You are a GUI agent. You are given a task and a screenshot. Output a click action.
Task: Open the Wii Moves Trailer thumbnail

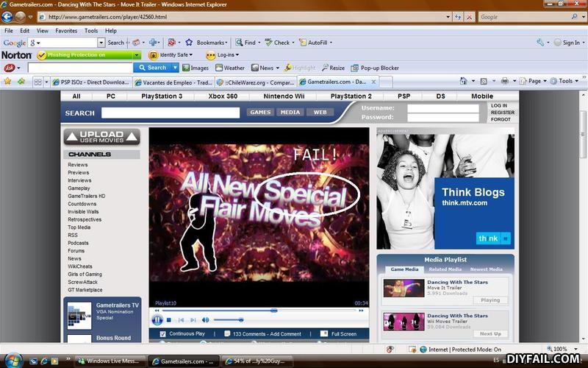404,322
